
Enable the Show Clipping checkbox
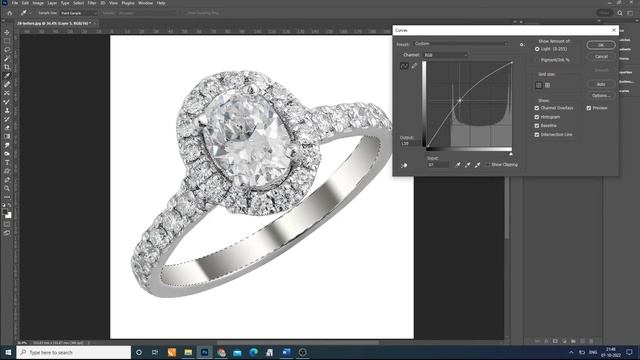coord(487,164)
